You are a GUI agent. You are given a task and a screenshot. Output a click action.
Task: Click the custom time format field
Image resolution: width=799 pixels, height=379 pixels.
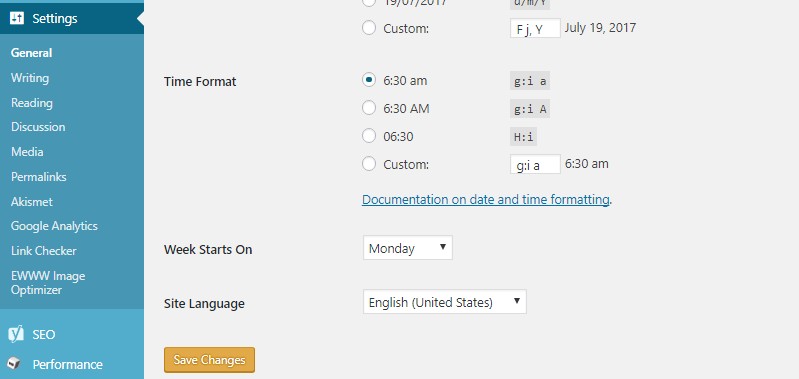(535, 165)
